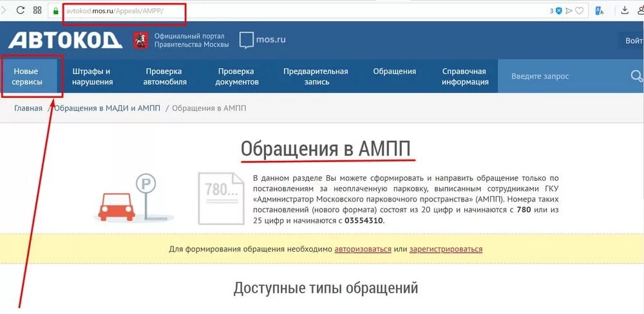Open browser downloads icon
Viewport: 644px width, 314px height.
(x=625, y=11)
